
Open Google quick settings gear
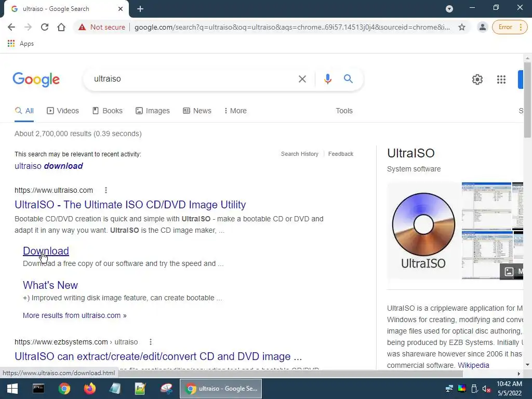coord(477,79)
